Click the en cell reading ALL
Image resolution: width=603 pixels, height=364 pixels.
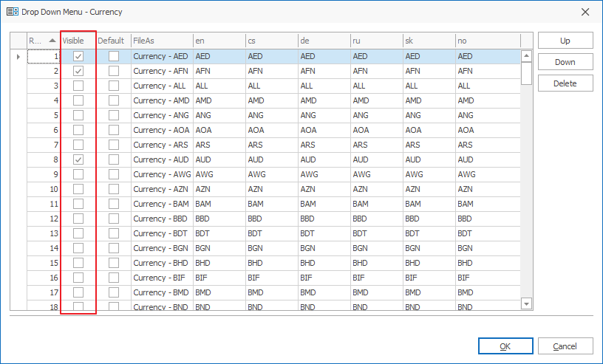coord(219,86)
